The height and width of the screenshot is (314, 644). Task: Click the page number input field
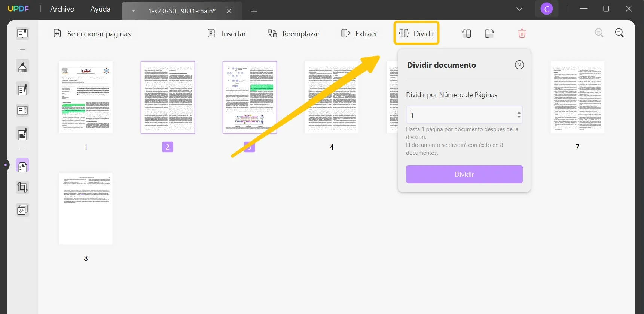[x=464, y=115]
